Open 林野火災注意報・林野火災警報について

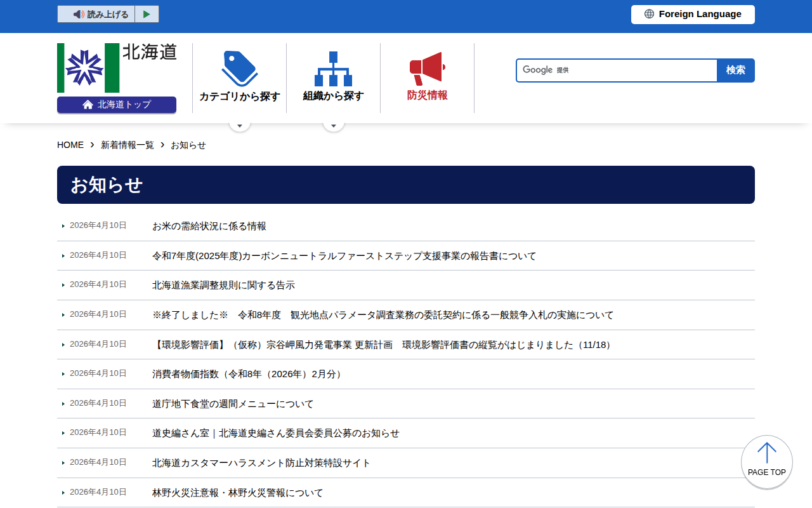(x=238, y=493)
